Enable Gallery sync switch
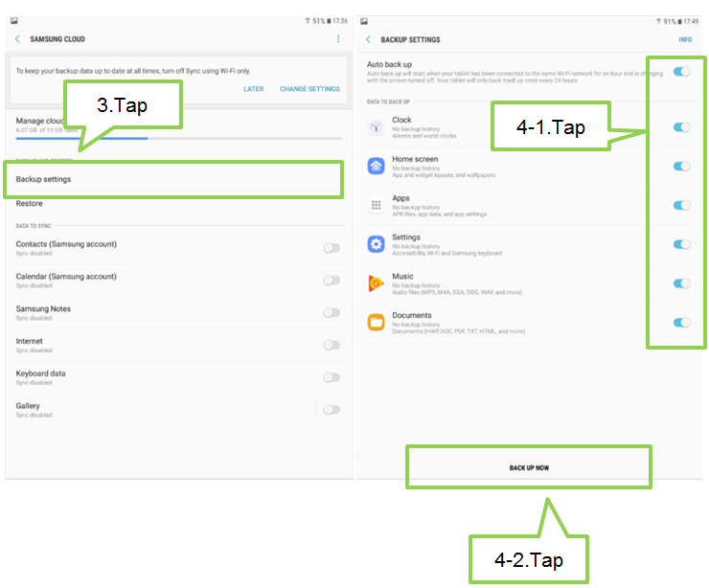Screen dimensions: 709x588 coord(332,410)
